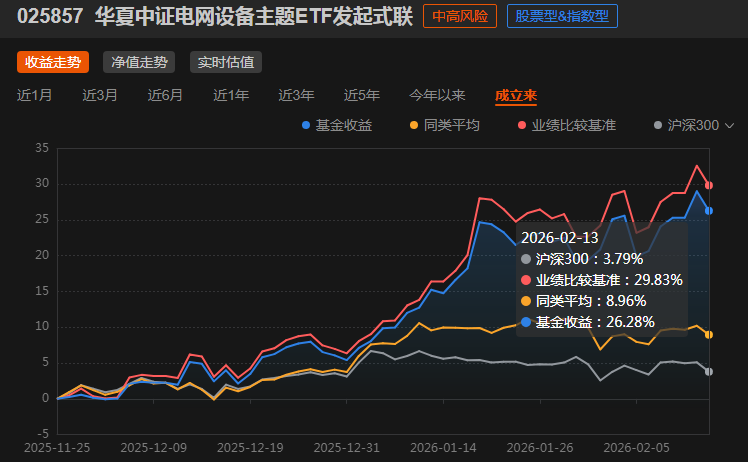The image size is (748, 462).
Task: Select 近3月 time range
Action: coord(100,95)
